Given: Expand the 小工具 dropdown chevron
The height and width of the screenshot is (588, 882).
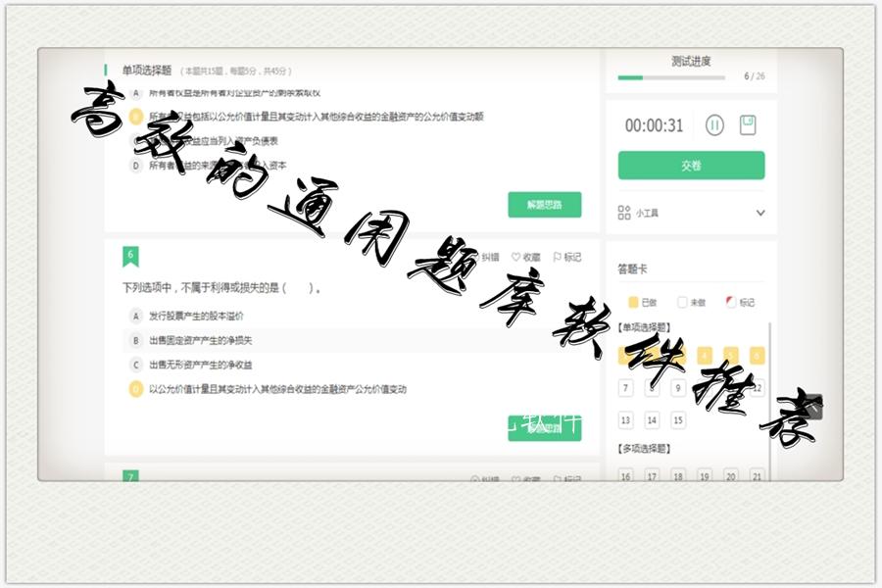Looking at the screenshot, I should point(760,213).
